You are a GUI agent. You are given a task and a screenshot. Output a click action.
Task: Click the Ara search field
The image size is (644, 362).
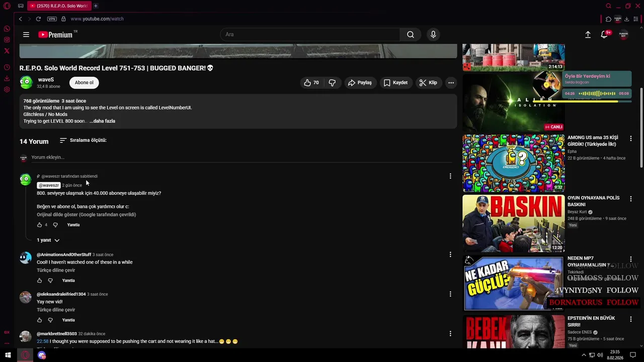point(310,35)
